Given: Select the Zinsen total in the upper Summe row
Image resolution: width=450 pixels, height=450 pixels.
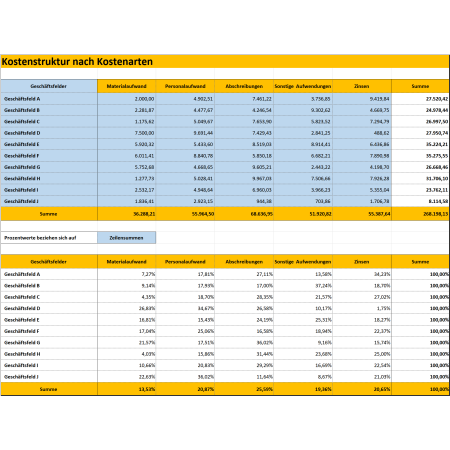Looking at the screenshot, I should coord(362,214).
